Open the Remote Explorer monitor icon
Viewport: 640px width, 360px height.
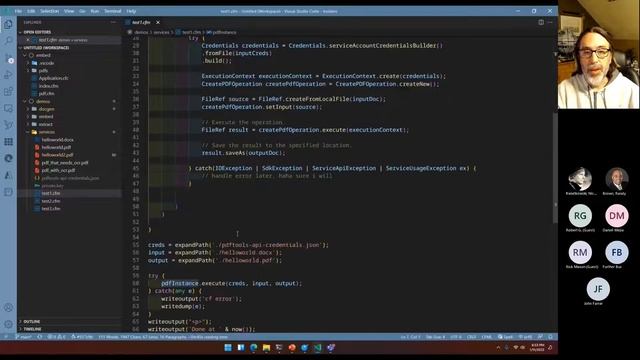pos(8,108)
